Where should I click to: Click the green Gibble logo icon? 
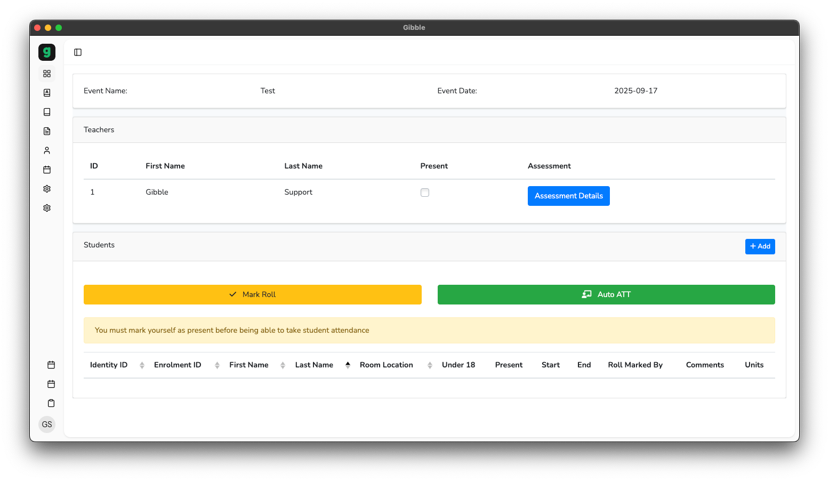[47, 52]
